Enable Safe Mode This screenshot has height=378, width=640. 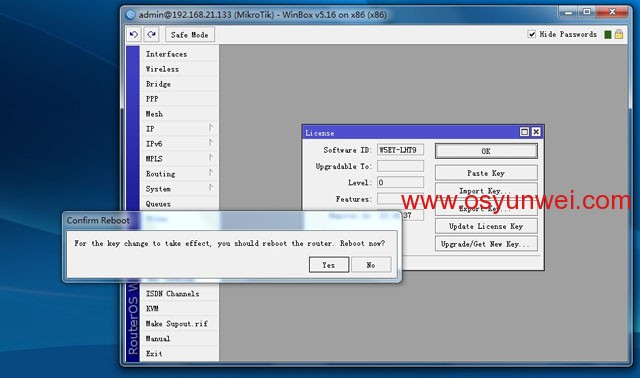pos(190,35)
